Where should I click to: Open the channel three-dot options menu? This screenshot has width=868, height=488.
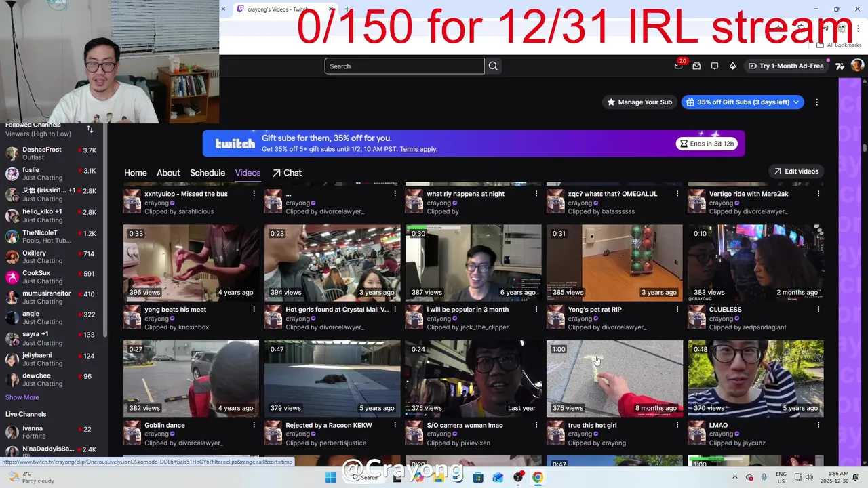[x=816, y=102]
